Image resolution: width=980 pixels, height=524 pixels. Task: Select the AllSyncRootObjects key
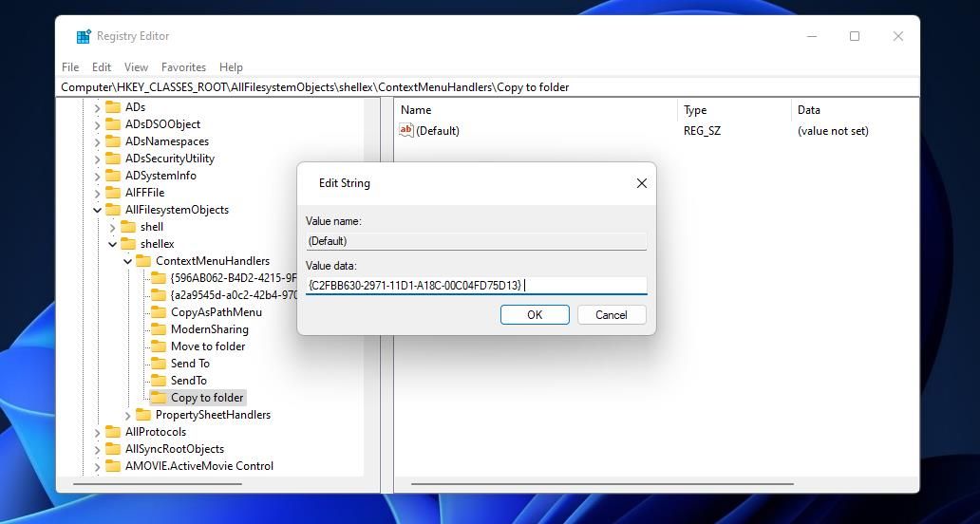point(175,449)
